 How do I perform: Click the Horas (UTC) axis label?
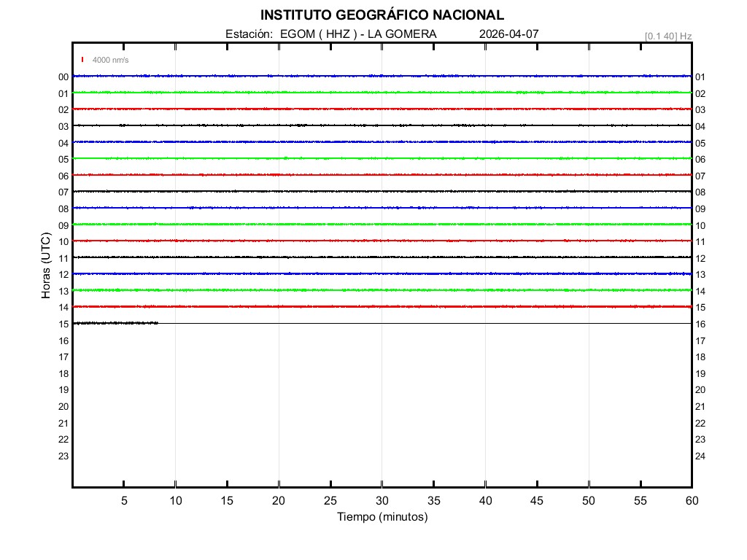coord(46,267)
